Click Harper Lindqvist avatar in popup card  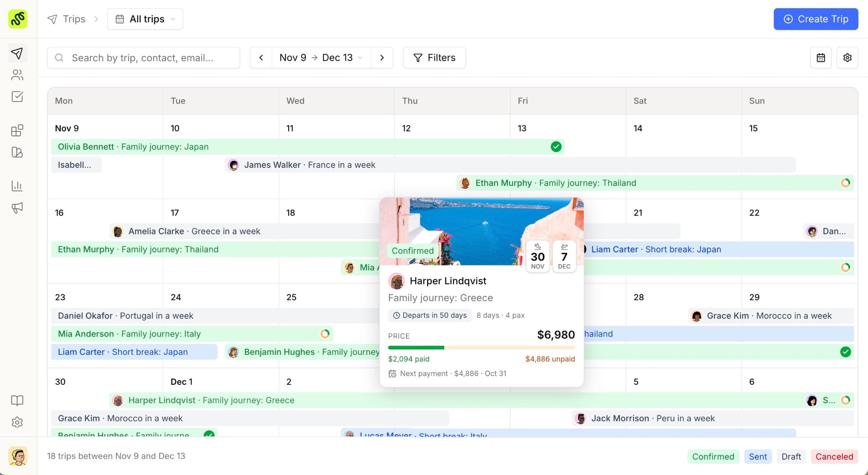pyautogui.click(x=396, y=281)
